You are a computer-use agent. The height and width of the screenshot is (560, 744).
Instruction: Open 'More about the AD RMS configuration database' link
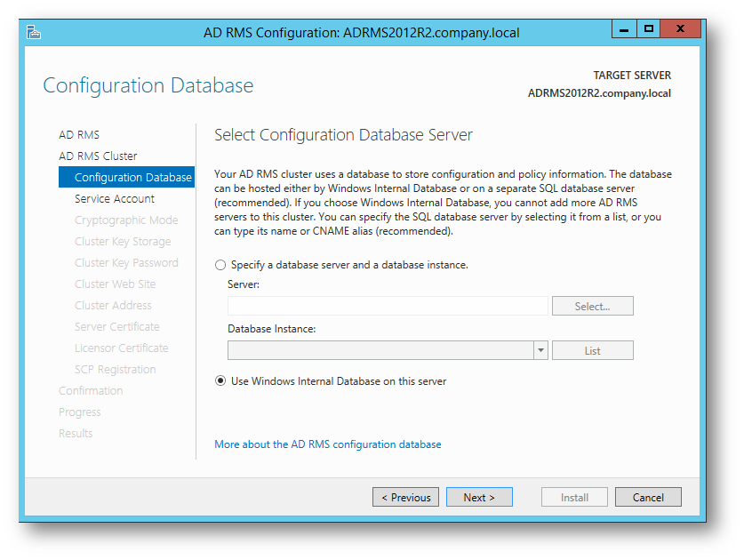click(328, 444)
